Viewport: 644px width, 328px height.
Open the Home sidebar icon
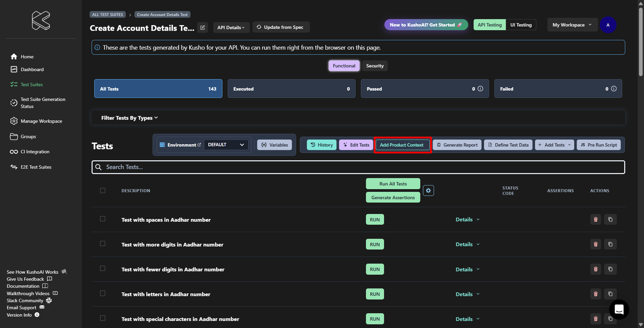14,57
